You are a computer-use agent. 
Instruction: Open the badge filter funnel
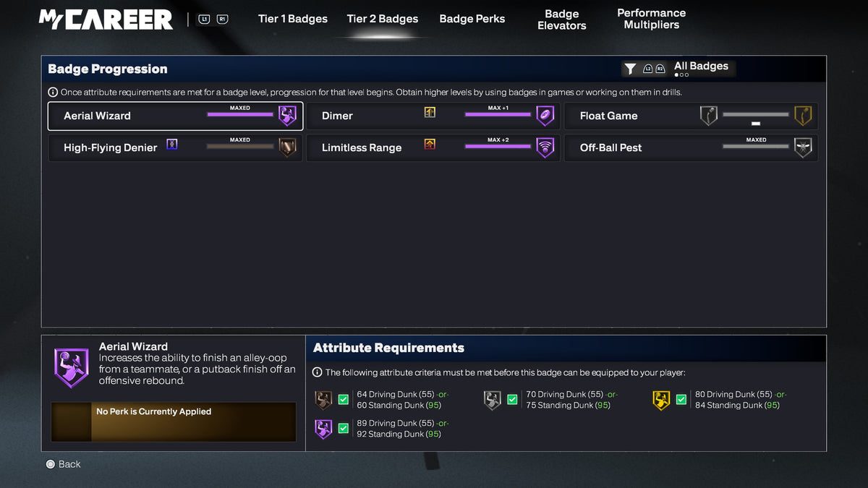pyautogui.click(x=630, y=69)
